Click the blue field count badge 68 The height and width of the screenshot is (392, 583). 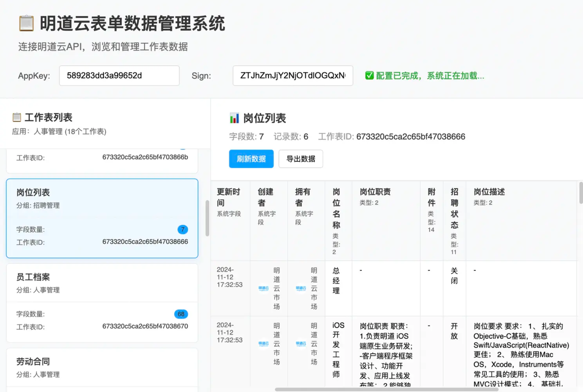coord(181,314)
